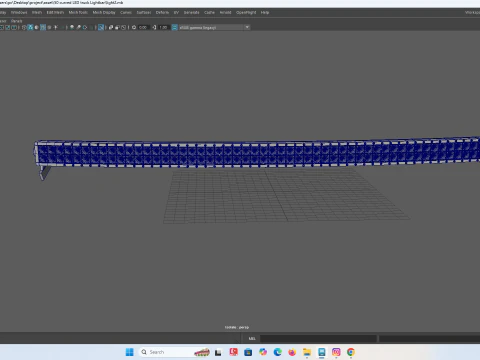
Task: Toggle Wireframe on Shaded icon
Action: point(43,27)
